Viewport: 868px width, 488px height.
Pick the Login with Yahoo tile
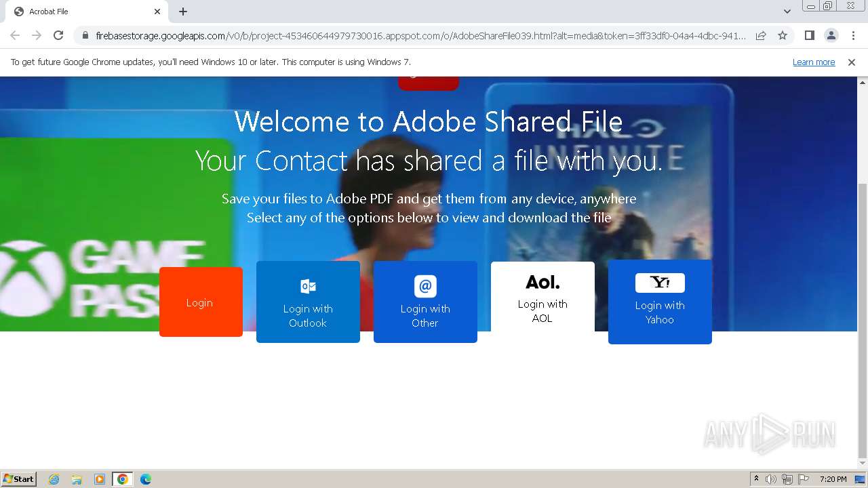[660, 302]
